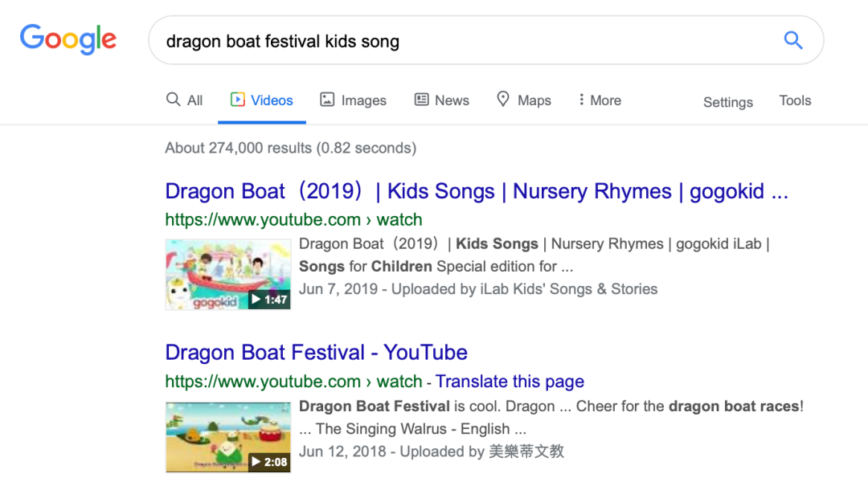Click 'Translate this page' link
868x490 pixels.
click(x=510, y=382)
